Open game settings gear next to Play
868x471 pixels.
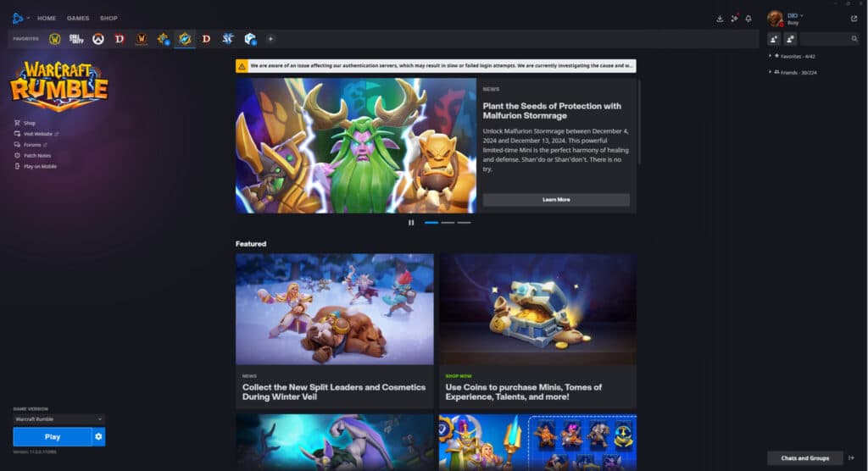(x=98, y=436)
